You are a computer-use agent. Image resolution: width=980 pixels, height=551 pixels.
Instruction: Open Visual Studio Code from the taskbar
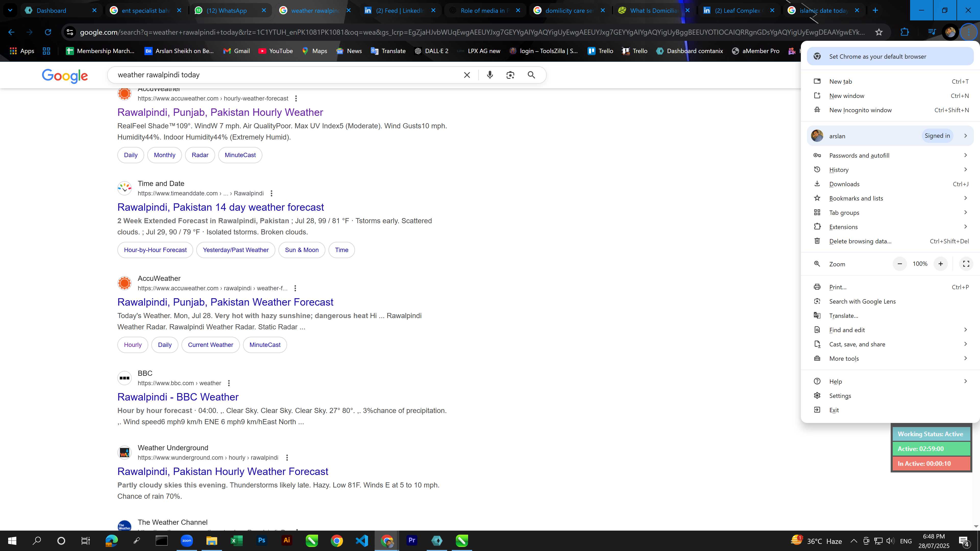[362, 540]
